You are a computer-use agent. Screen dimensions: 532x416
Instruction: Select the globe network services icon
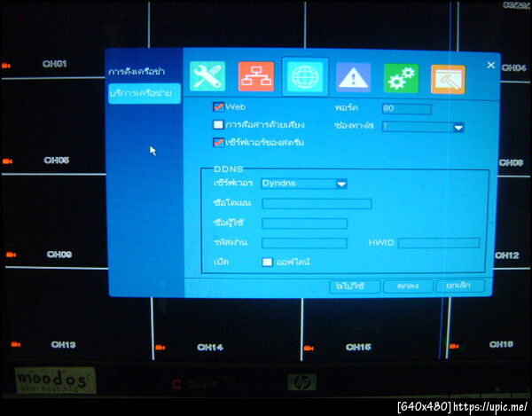coord(305,76)
